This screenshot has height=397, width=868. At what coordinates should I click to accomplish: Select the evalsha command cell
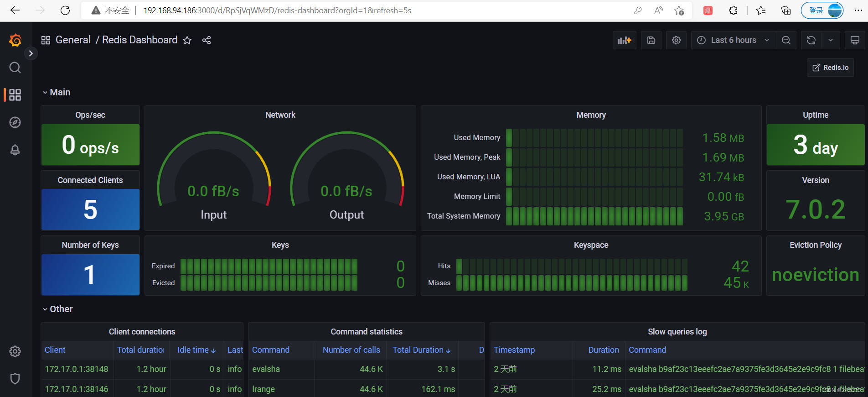coord(281,369)
